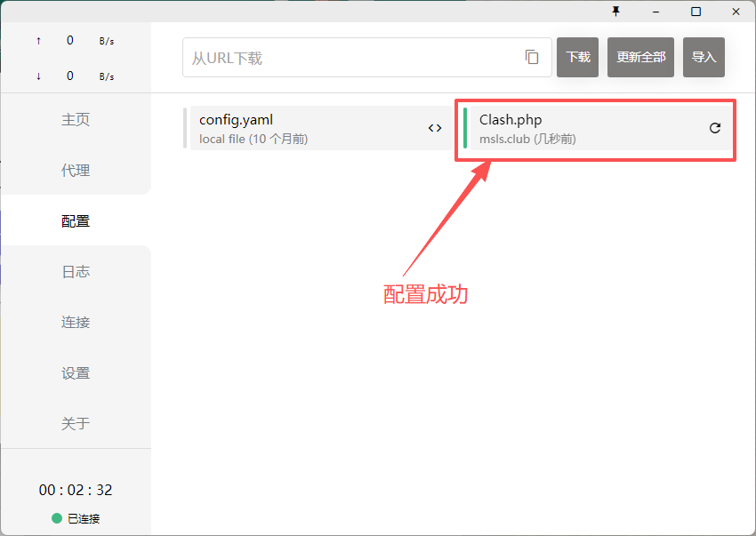Image resolution: width=756 pixels, height=536 pixels.
Task: Click the download speed arrow indicator
Action: (x=38, y=76)
